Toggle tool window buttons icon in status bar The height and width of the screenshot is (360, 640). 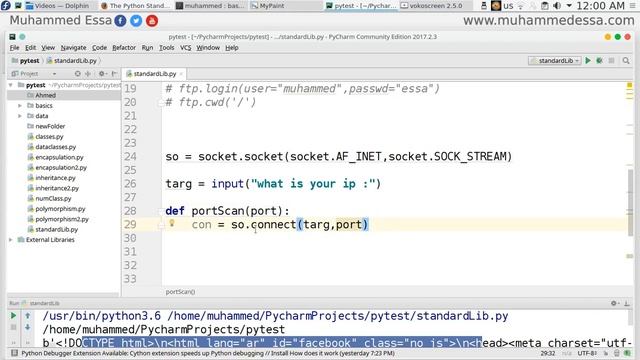[x=14, y=353]
